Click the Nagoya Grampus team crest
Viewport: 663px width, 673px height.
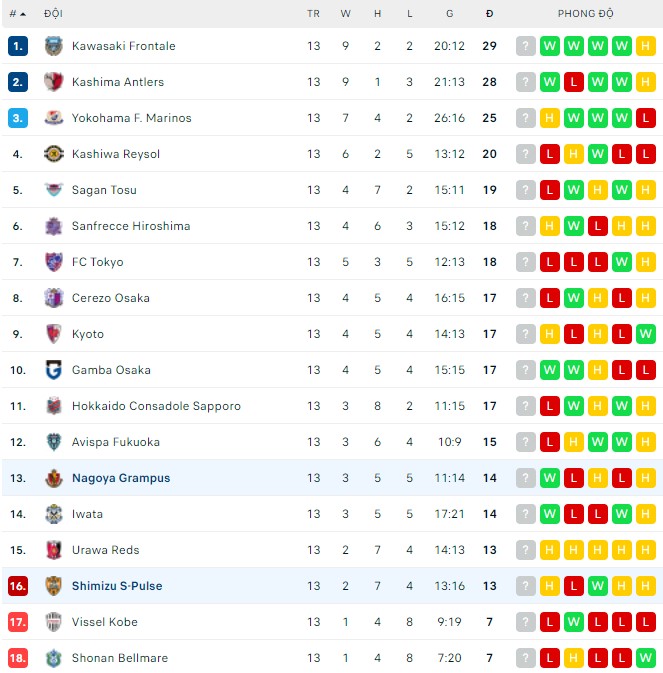pyautogui.click(x=54, y=478)
